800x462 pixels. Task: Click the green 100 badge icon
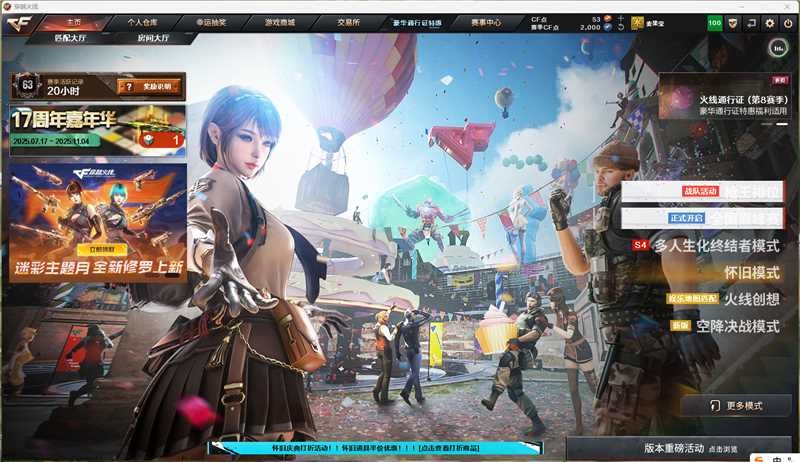715,23
